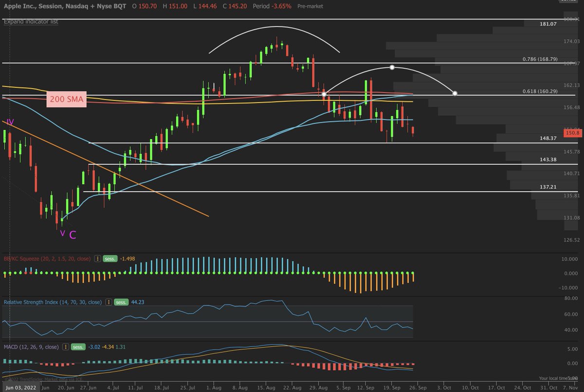Toggle Relative Strength Index sess. badge
The height and width of the screenshot is (392, 584).
pyautogui.click(x=121, y=302)
